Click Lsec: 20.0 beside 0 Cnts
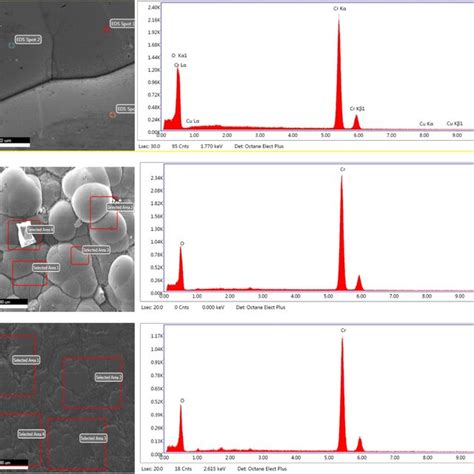The width and height of the screenshot is (474, 474). pyautogui.click(x=152, y=307)
